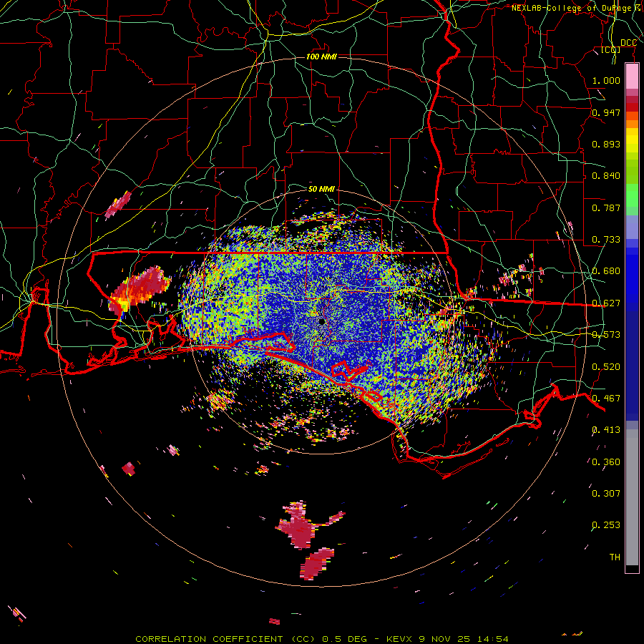The width and height of the screenshot is (644, 644).
Task: Click the 0.893 scale value
Action: tap(606, 144)
